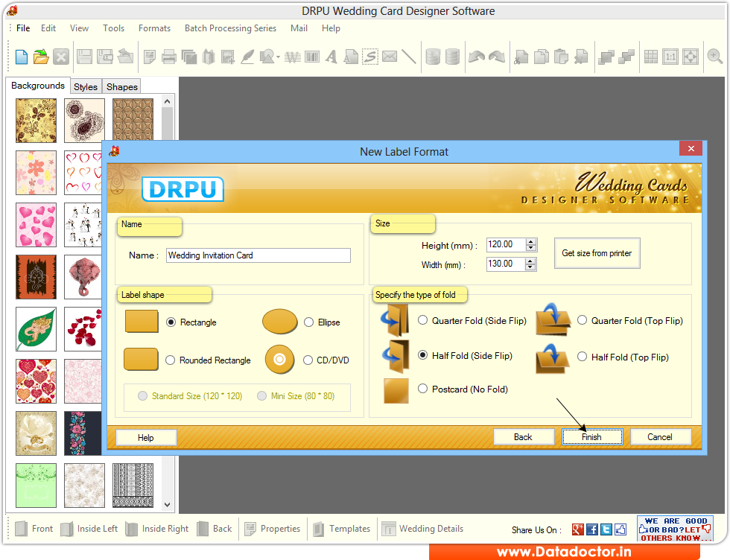
Task: Click the 1:1 actual size icon
Action: coord(670,57)
